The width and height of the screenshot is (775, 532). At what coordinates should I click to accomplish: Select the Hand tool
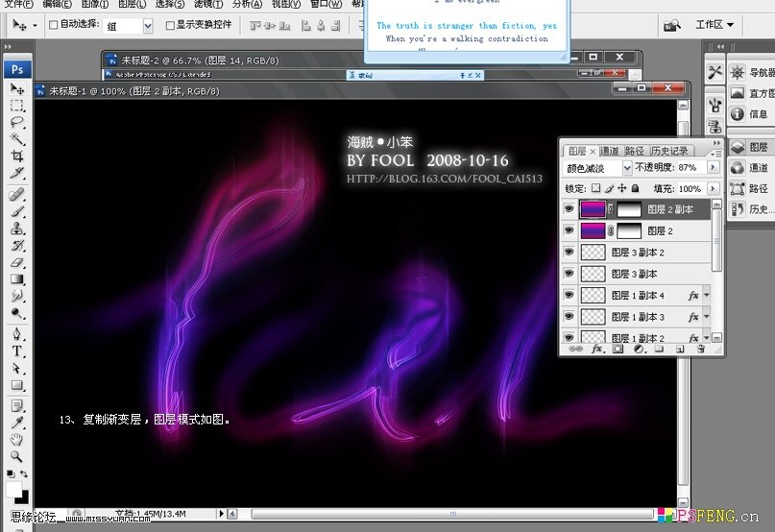[16, 440]
